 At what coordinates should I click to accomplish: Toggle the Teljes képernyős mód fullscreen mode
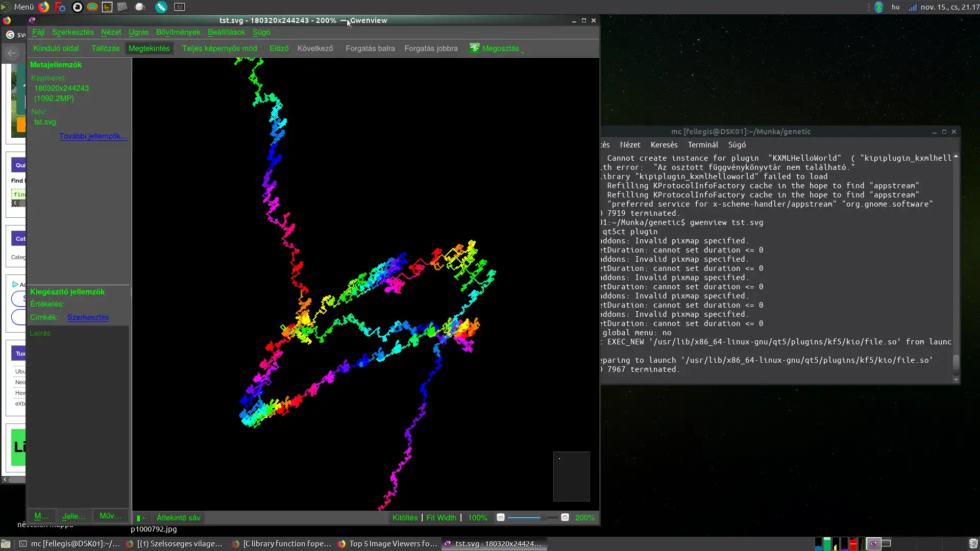[x=219, y=48]
